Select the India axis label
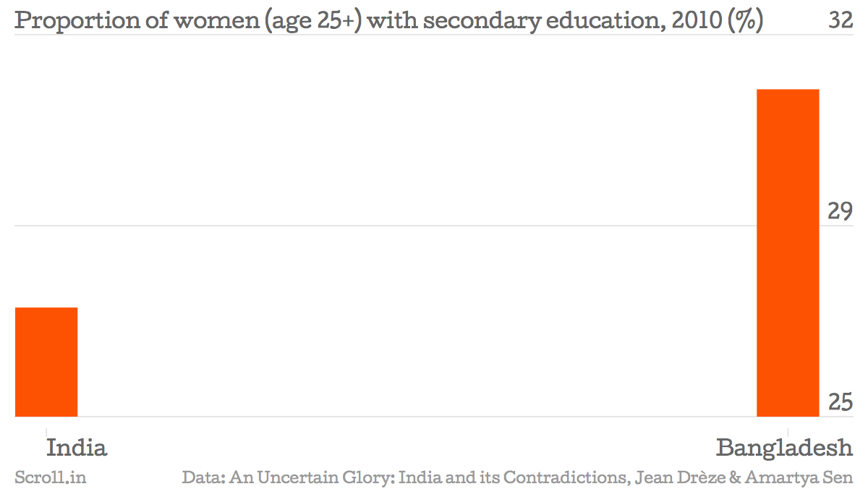 pyautogui.click(x=77, y=448)
